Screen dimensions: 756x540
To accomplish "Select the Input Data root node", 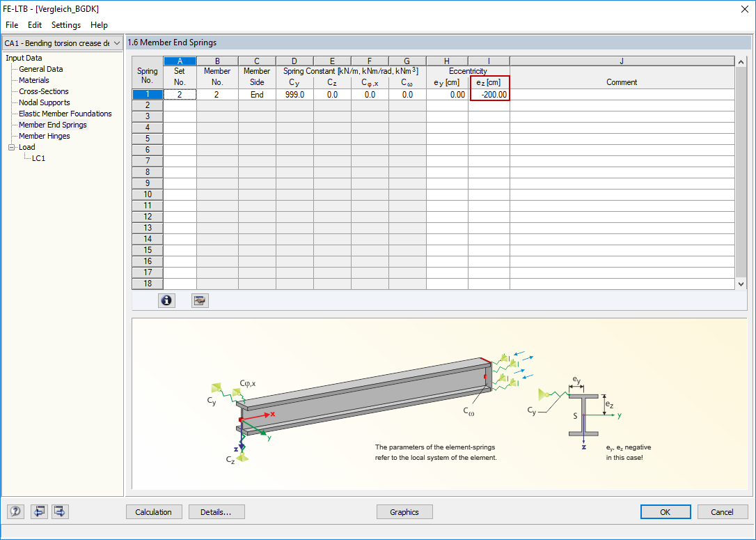I will (x=24, y=58).
